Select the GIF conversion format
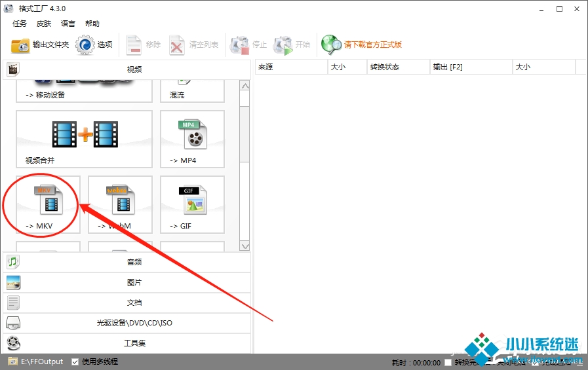 (192, 204)
